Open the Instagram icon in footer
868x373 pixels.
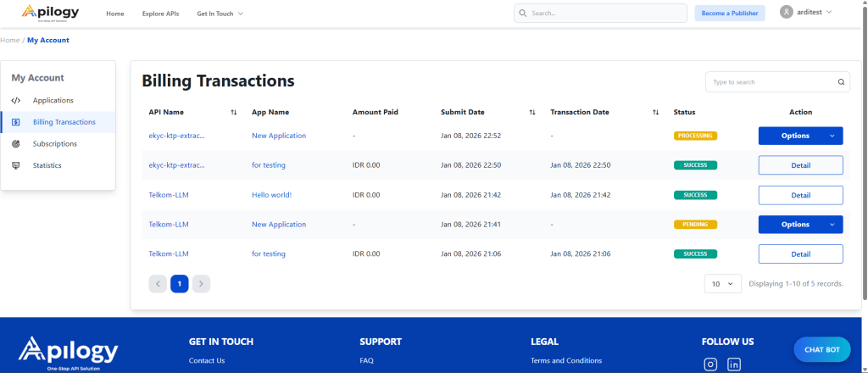click(x=711, y=365)
